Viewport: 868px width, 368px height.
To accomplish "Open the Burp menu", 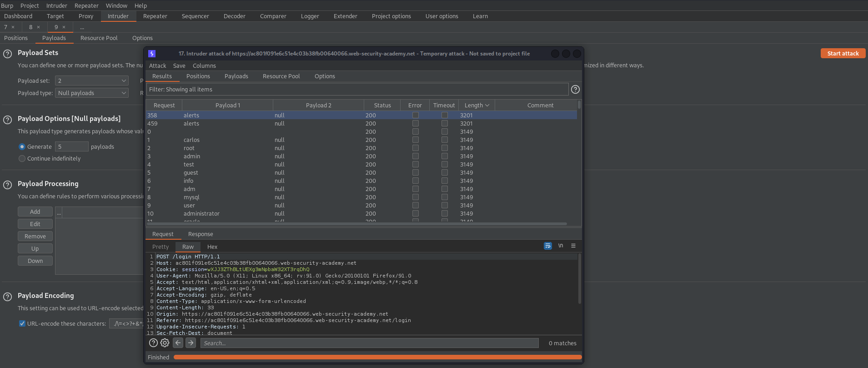I will point(7,5).
